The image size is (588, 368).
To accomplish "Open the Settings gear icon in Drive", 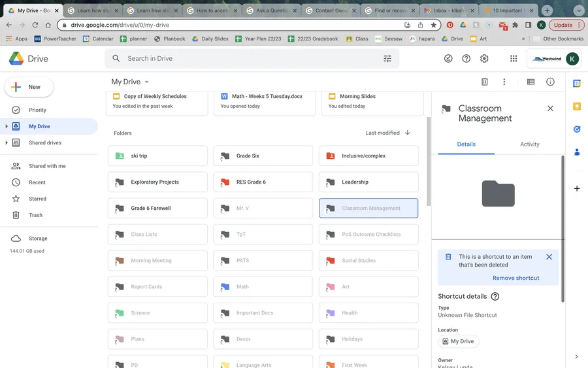I will click(484, 58).
